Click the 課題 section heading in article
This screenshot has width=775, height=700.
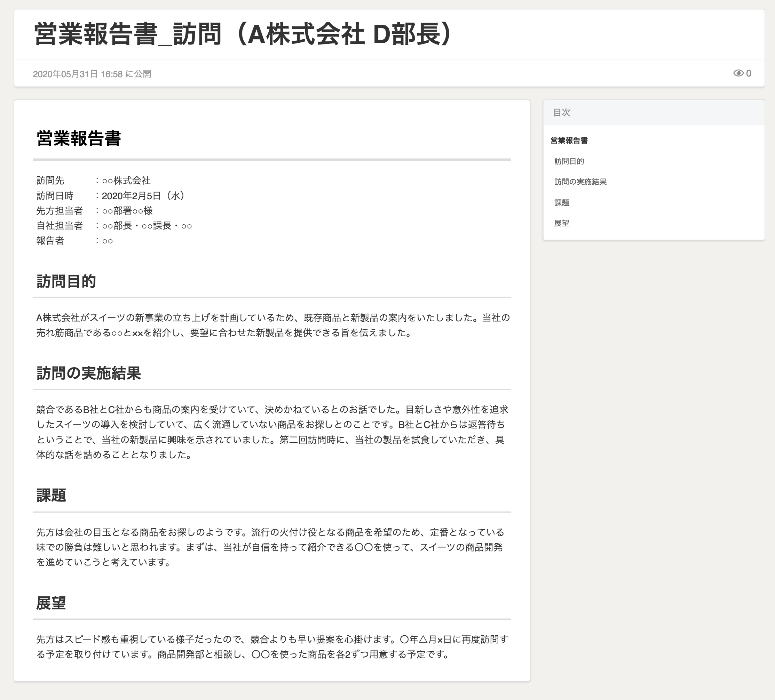click(51, 496)
